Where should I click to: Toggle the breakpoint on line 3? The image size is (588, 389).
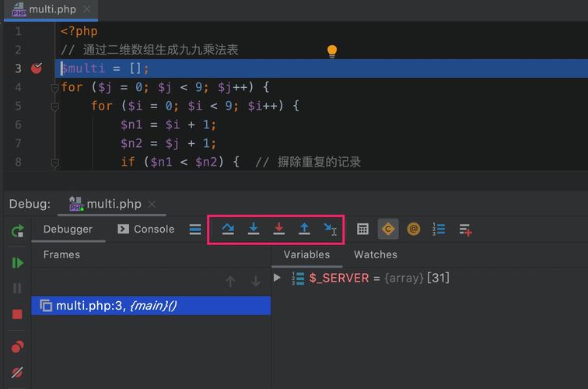37,68
